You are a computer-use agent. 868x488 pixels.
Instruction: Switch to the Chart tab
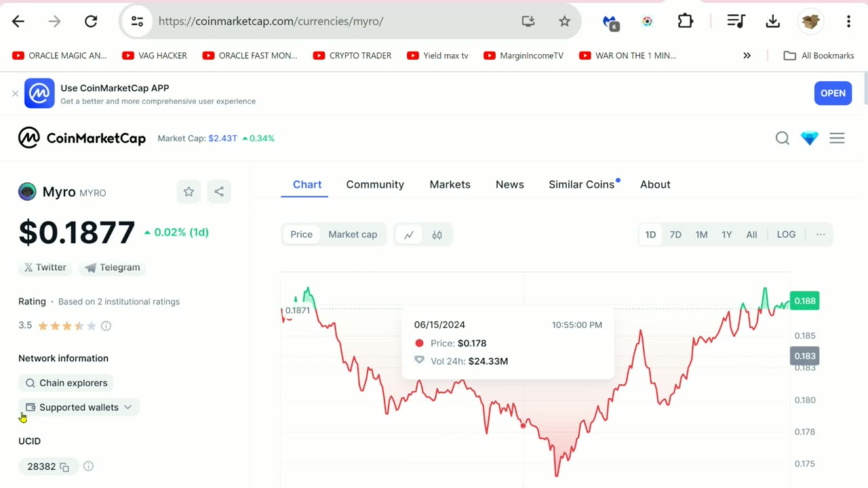click(x=307, y=184)
